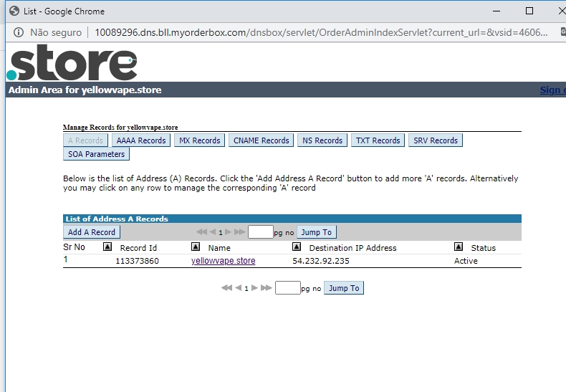The height and width of the screenshot is (392, 566).
Task: Click the bottom Jump To button
Action: coord(344,288)
